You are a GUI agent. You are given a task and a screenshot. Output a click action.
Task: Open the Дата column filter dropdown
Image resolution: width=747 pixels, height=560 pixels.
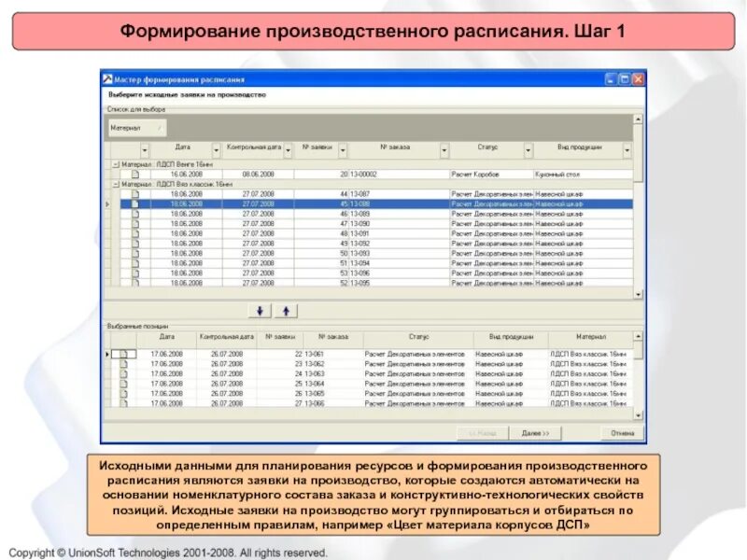(x=217, y=150)
